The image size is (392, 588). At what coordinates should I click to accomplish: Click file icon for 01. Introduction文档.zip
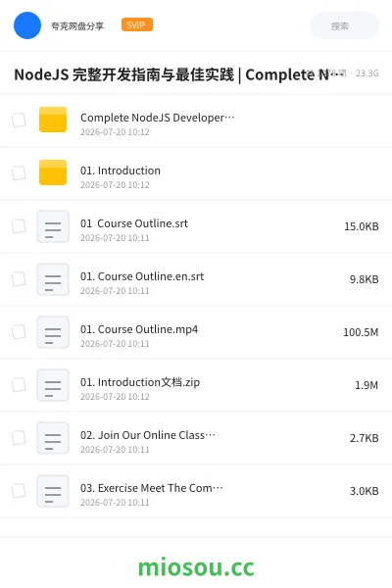pos(53,385)
